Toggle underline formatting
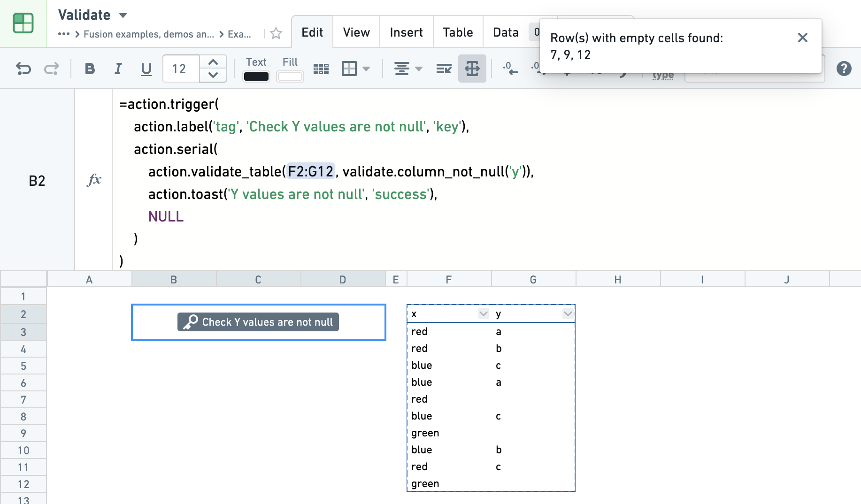Image resolution: width=861 pixels, height=504 pixels. pos(146,69)
